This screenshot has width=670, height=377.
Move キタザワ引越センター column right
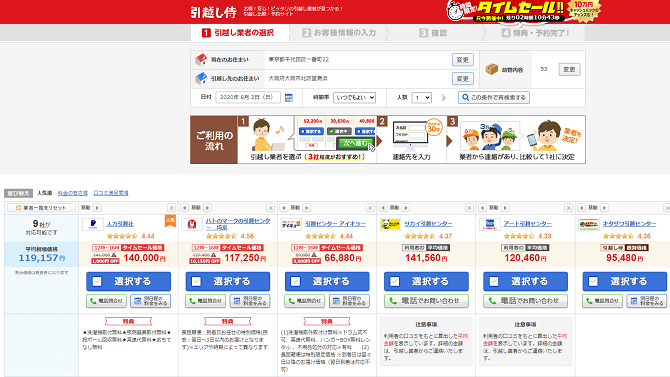604,208
